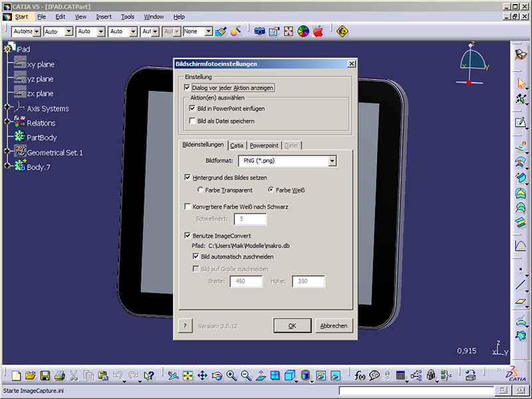
Task: Select the Bildeinstellungen tab
Action: (203, 144)
